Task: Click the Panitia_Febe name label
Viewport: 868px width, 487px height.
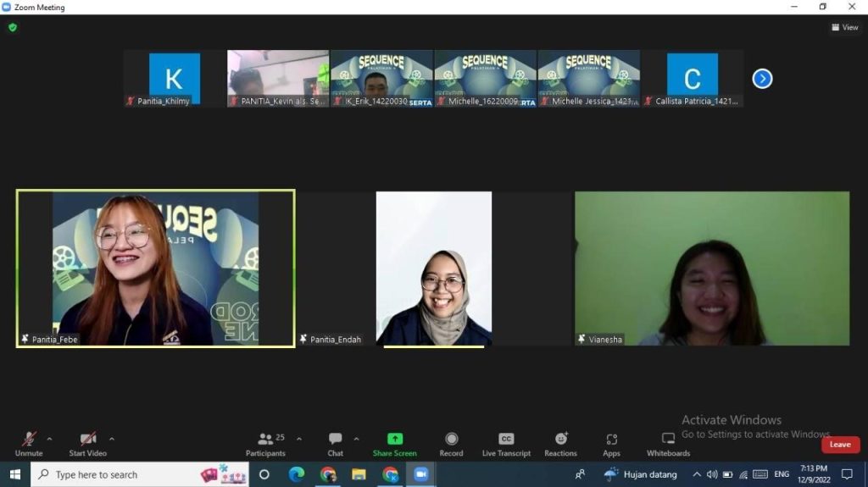Action: click(x=54, y=340)
